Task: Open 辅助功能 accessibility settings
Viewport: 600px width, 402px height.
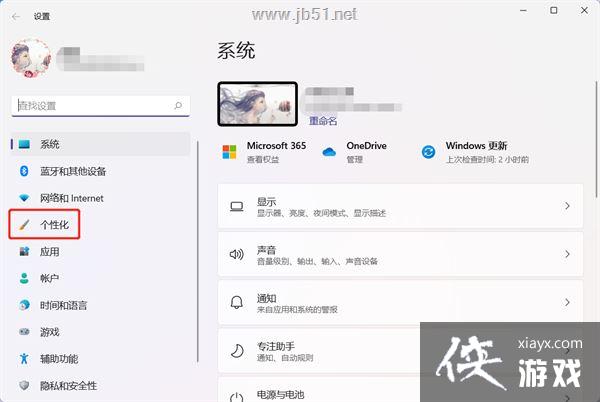Action: coord(100,359)
